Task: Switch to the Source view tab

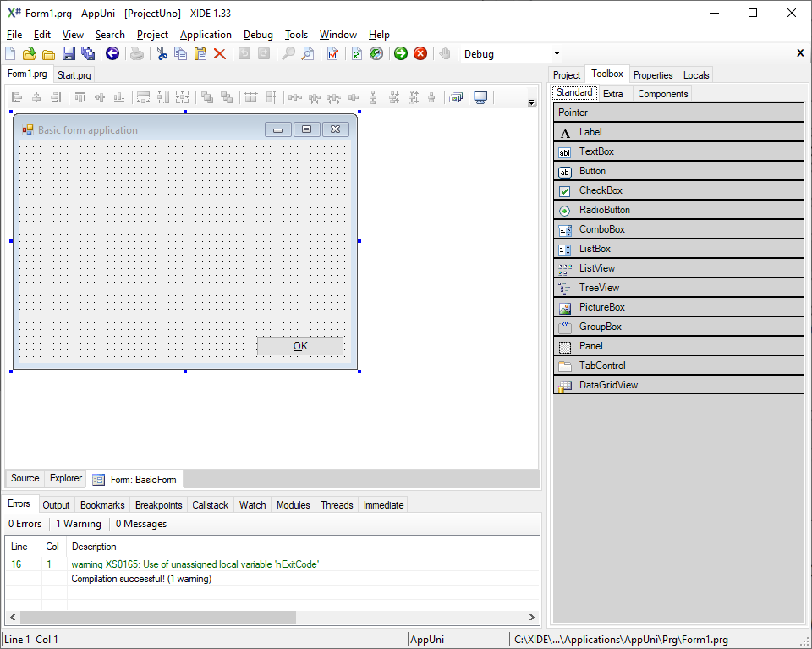Action: pyautogui.click(x=25, y=478)
